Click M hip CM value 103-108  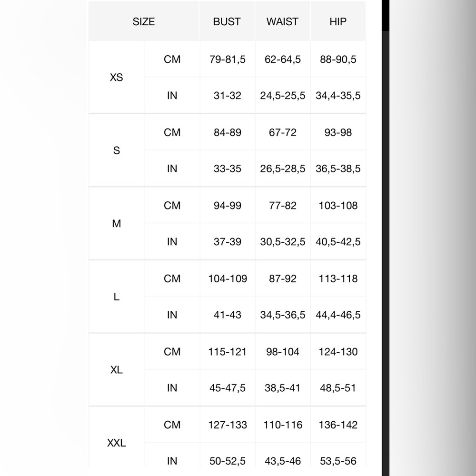coord(338,206)
